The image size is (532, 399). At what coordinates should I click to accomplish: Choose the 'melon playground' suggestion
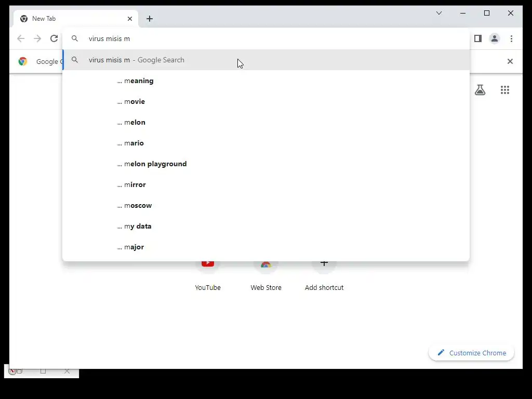coord(267,164)
